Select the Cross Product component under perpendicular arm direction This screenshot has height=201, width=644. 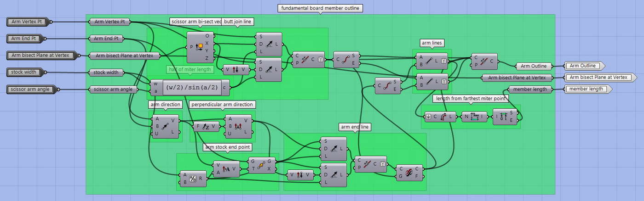click(238, 126)
